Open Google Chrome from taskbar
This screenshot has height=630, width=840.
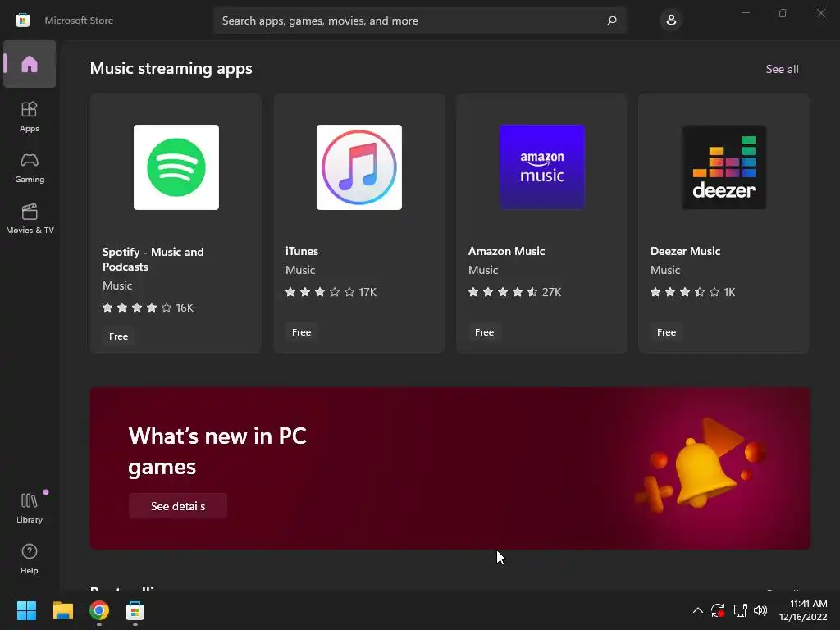(99, 610)
